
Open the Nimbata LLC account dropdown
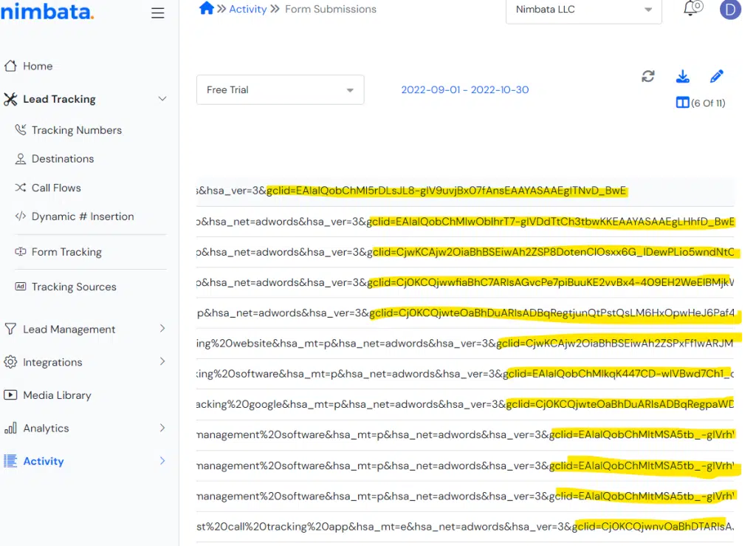coord(583,10)
